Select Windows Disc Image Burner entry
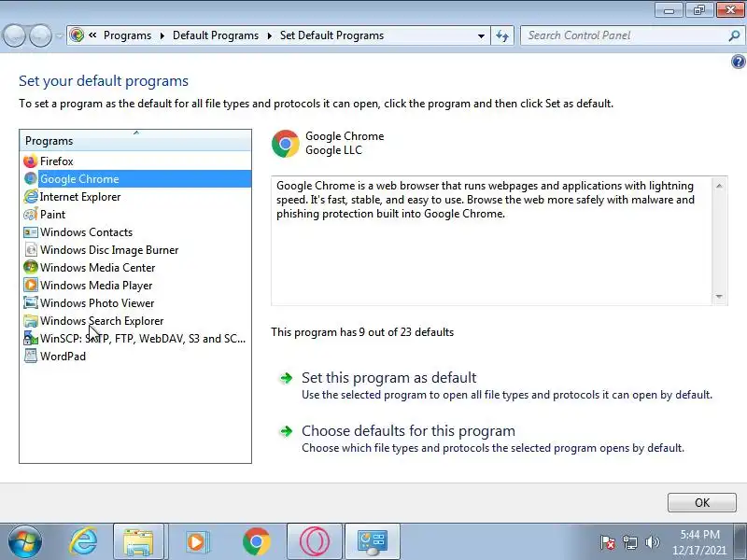 point(109,250)
